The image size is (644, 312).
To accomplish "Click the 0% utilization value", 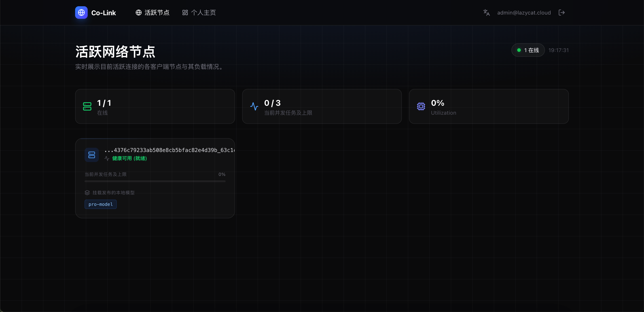I will 438,103.
